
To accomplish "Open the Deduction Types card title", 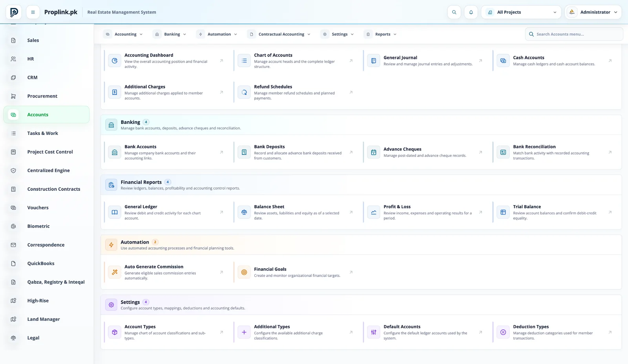I will tap(531, 327).
